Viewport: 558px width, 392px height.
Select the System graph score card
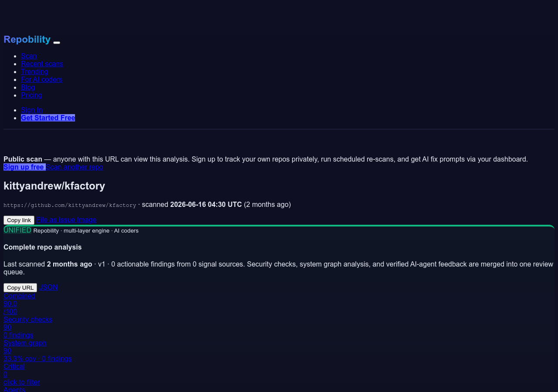37,351
